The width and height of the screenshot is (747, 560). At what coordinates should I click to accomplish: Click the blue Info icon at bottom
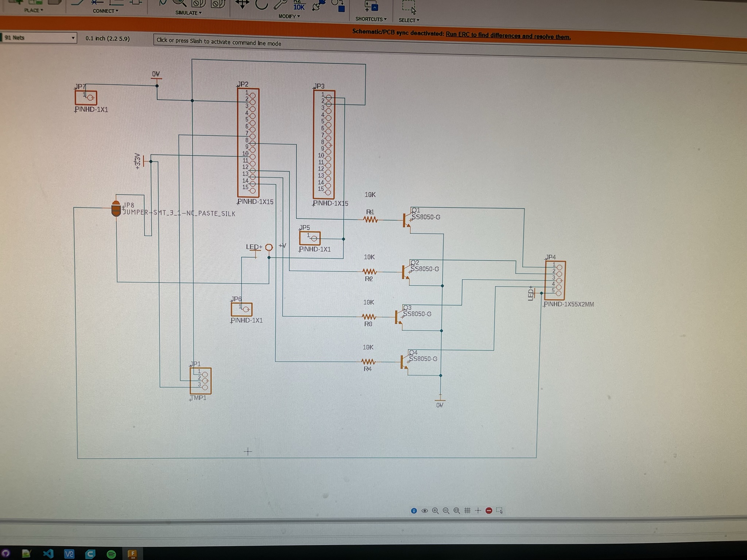(x=414, y=511)
